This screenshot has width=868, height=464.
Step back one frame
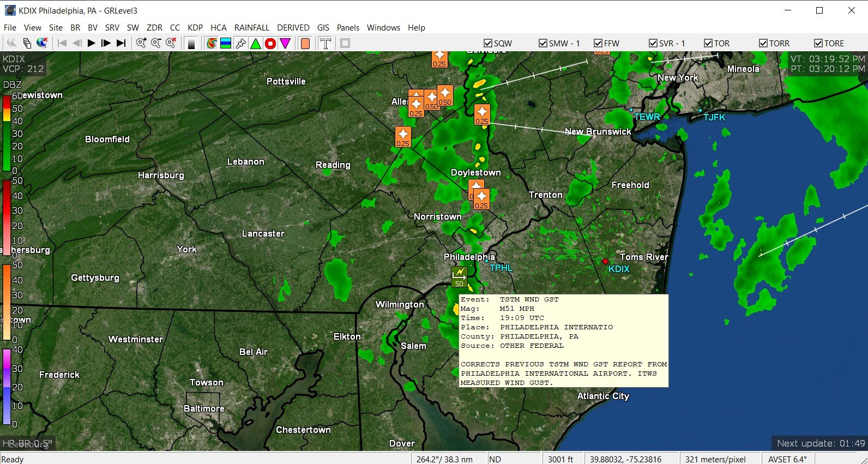[77, 43]
